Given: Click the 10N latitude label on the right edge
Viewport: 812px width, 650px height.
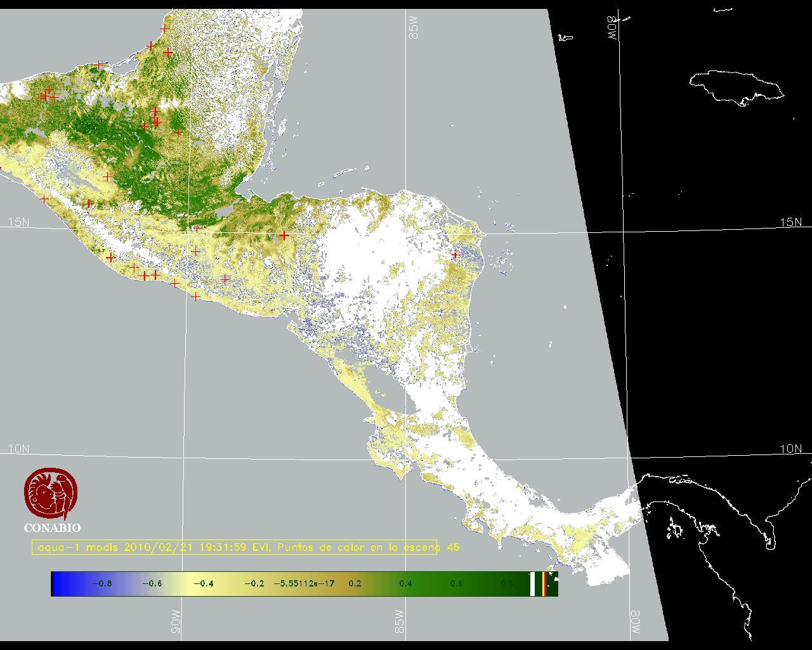Looking at the screenshot, I should click(790, 449).
